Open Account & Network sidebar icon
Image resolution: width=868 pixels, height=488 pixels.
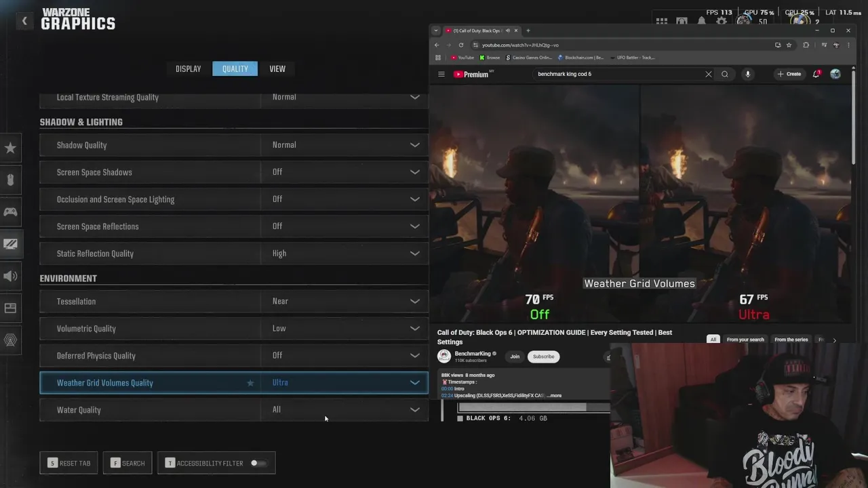point(10,340)
